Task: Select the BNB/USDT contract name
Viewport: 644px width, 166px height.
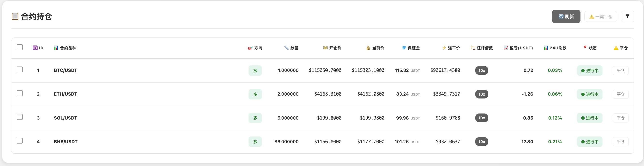Action: [x=66, y=142]
